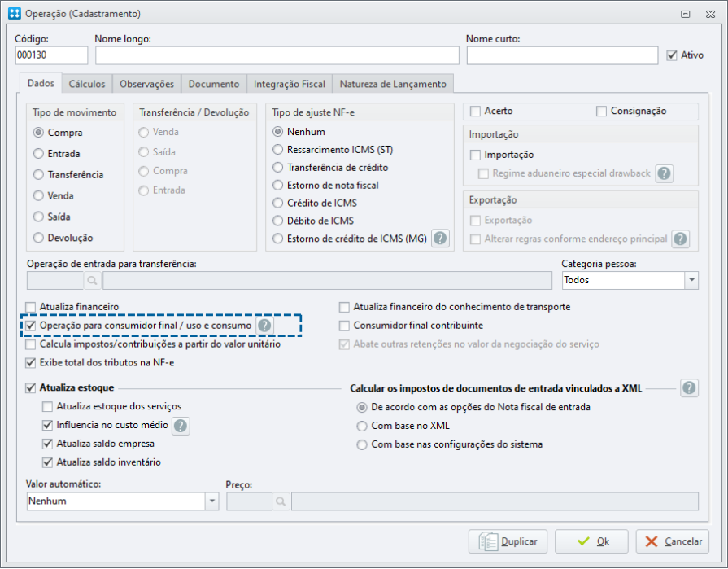
Task: Expand the Valor automático dropdown
Action: 211,501
